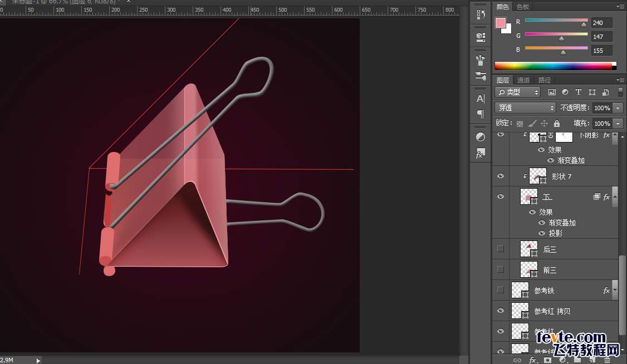
Task: Switch to the 通道 tab
Action: [523, 80]
